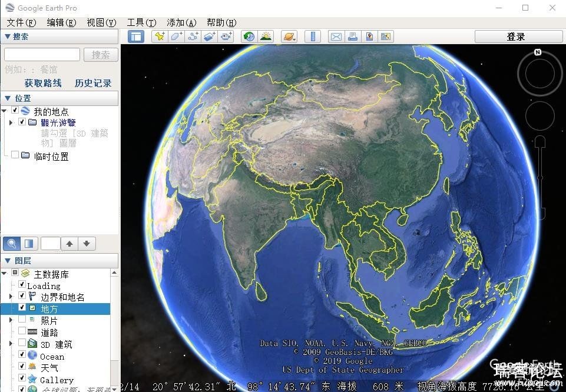
Task: Open the 视图(V) menu
Action: click(x=101, y=23)
